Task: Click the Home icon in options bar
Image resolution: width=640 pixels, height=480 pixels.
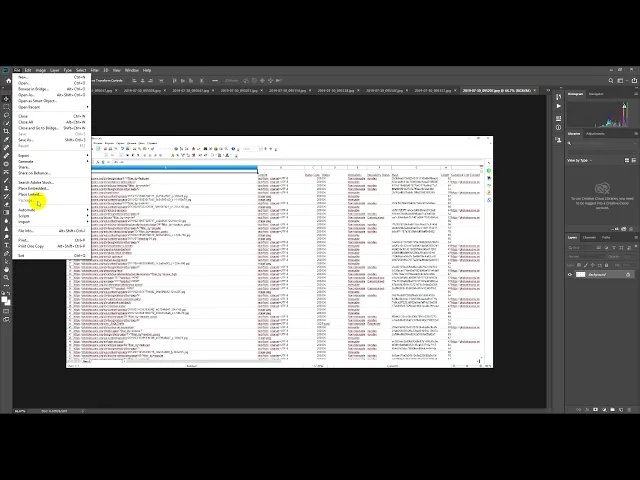Action: coord(8,80)
